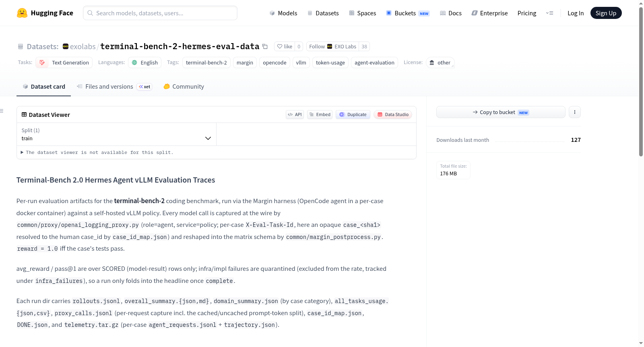Click 'Downloads last month' text
Screen dimensions: 644x347
(x=462, y=140)
